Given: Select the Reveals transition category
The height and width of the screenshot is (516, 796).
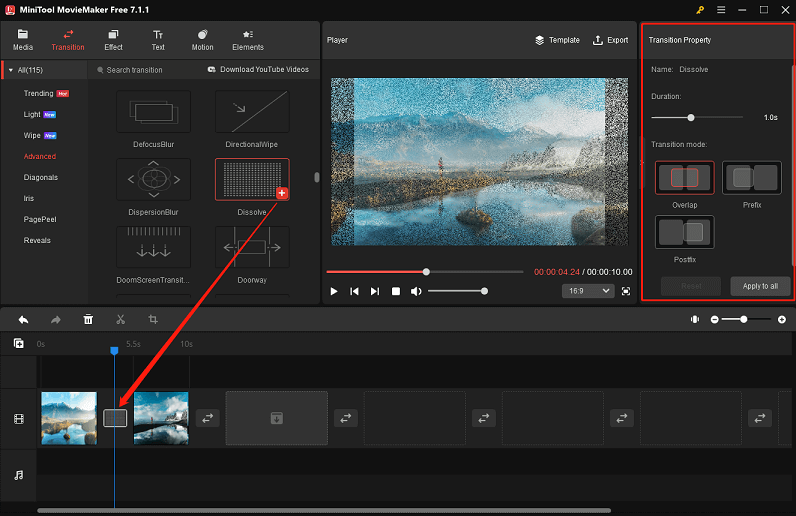Looking at the screenshot, I should 37,240.
